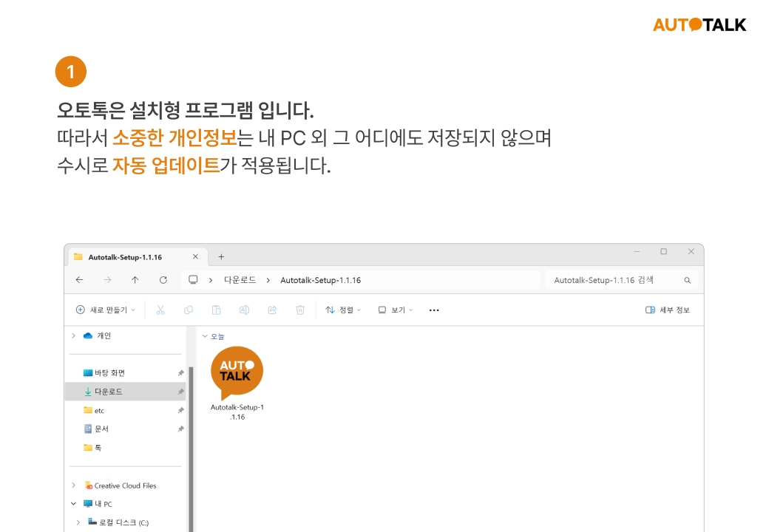Select Creative Cloud Files in sidebar
Image resolution: width=769 pixels, height=532 pixels.
(x=120, y=485)
